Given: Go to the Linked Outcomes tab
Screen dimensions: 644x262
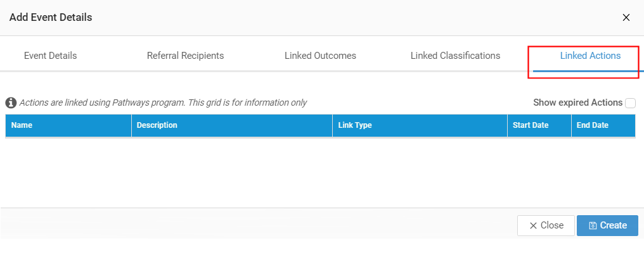Looking at the screenshot, I should 320,56.
